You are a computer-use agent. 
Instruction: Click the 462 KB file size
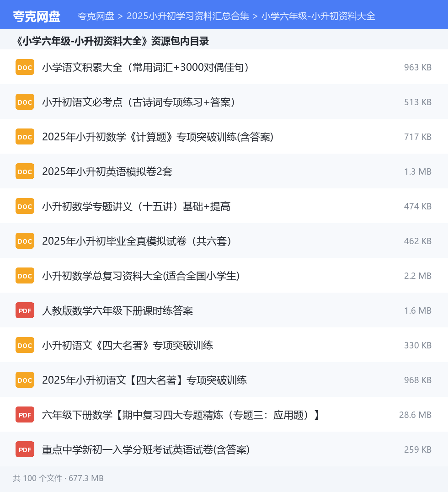tap(417, 241)
